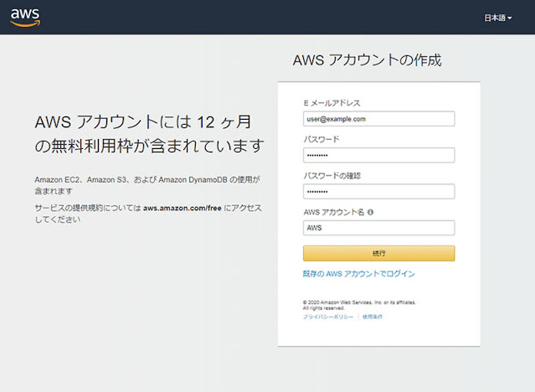The height and width of the screenshot is (392, 535).
Task: Click the 12 ヶ月 free tier headline
Action: coord(149,134)
